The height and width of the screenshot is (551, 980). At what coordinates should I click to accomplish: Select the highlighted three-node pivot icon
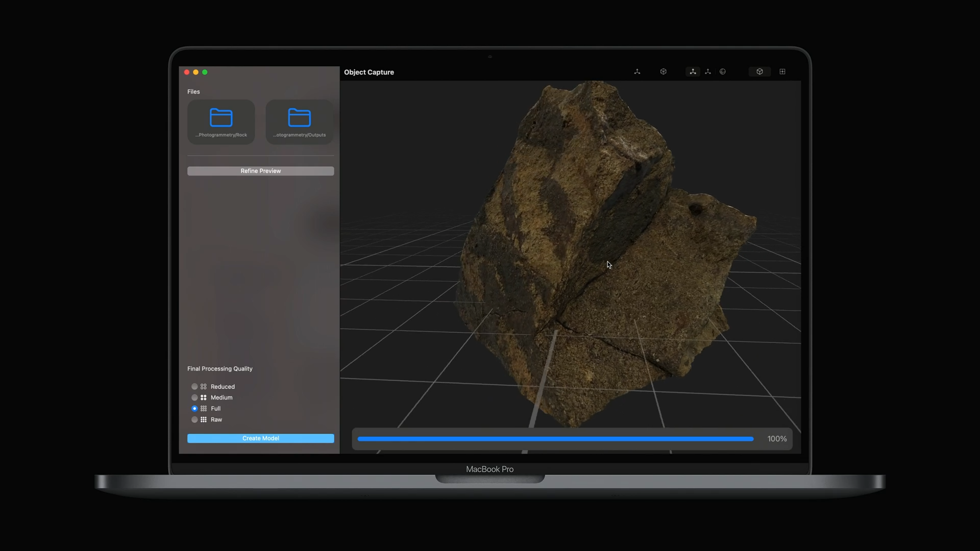pyautogui.click(x=693, y=72)
